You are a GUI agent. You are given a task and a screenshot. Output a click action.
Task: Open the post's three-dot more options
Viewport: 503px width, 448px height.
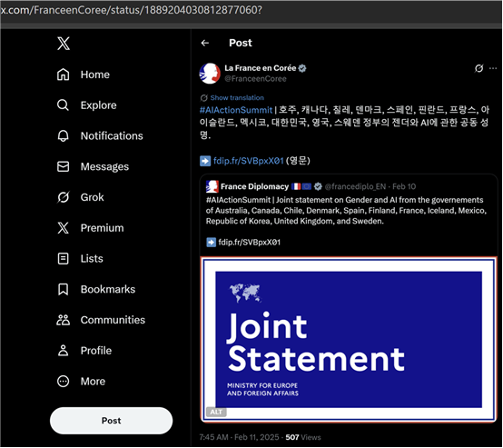click(x=493, y=68)
